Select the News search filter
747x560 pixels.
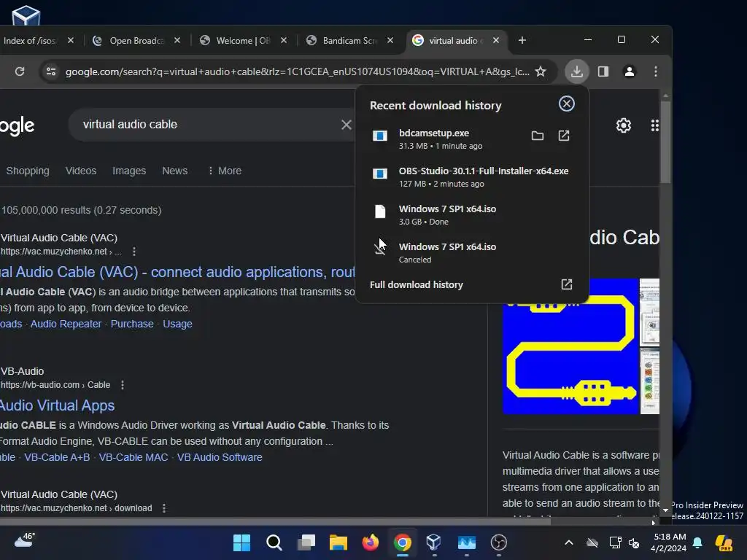[x=175, y=171]
